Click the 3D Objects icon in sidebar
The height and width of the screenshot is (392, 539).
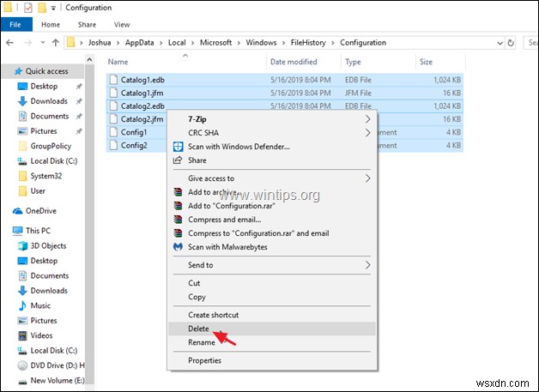tap(22, 245)
